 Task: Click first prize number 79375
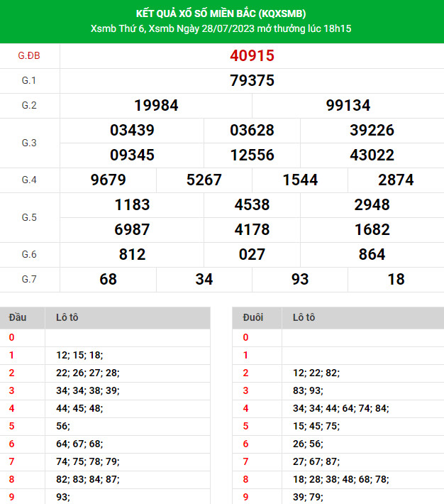252,80
